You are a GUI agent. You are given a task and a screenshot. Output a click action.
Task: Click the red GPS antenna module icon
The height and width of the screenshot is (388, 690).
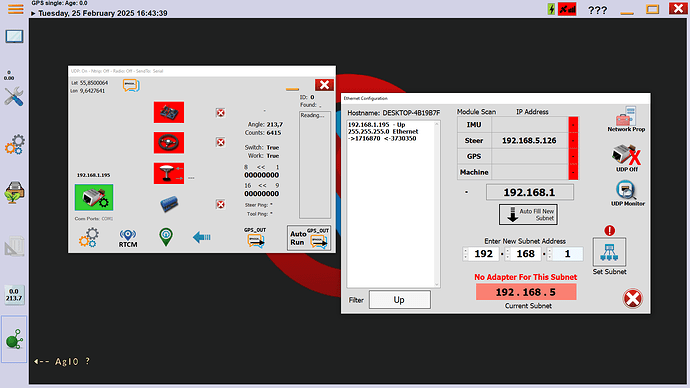click(169, 173)
